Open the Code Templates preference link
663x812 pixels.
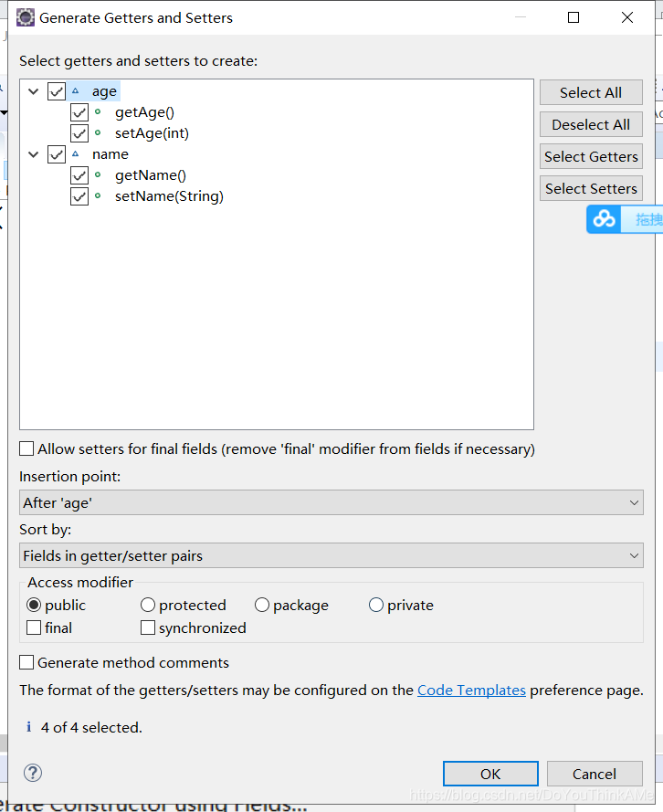471,691
